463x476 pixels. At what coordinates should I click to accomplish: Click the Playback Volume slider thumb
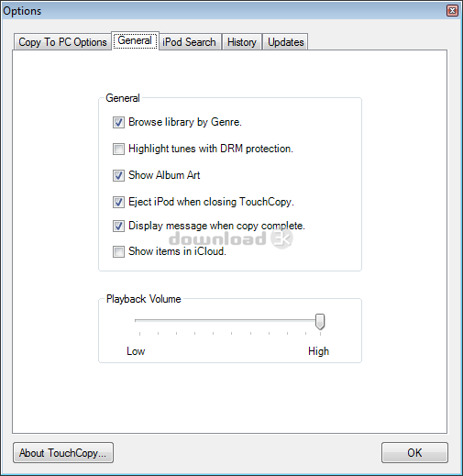pyautogui.click(x=320, y=322)
